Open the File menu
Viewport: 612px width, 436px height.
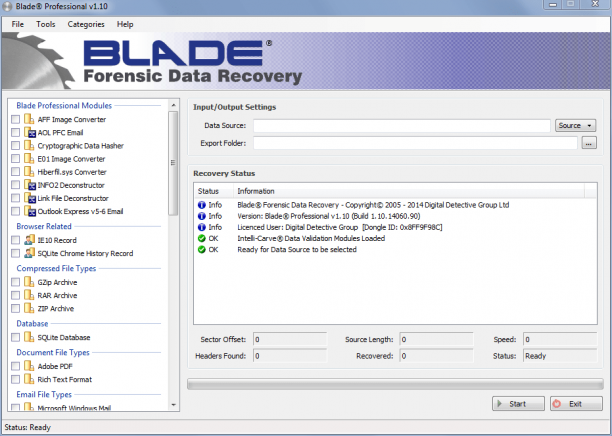(x=18, y=24)
